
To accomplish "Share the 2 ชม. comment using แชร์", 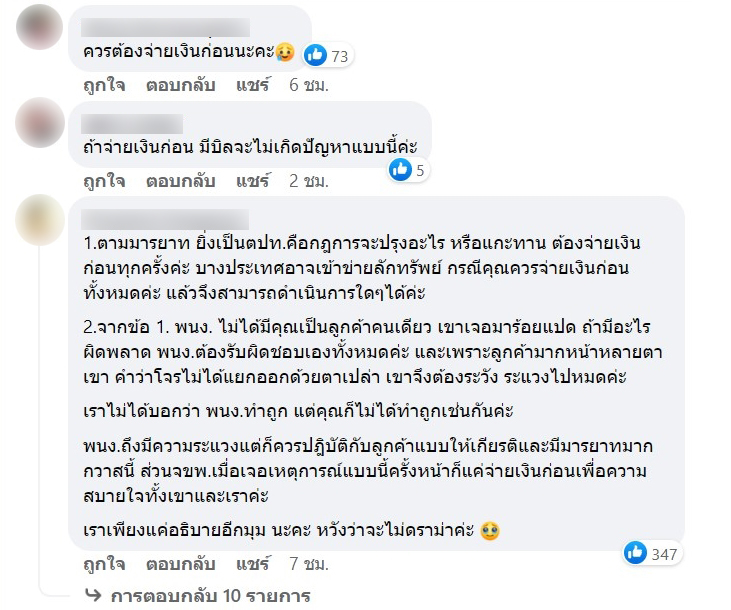I will pyautogui.click(x=253, y=181).
